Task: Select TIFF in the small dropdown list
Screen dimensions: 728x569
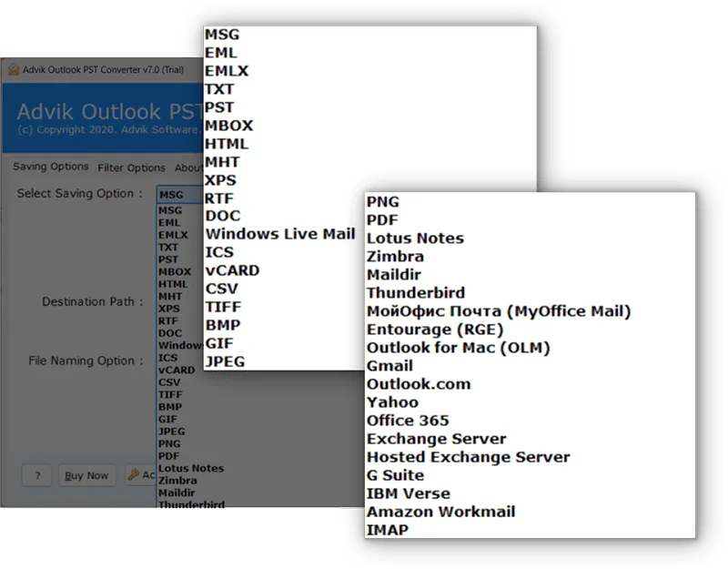Action: 170,395
